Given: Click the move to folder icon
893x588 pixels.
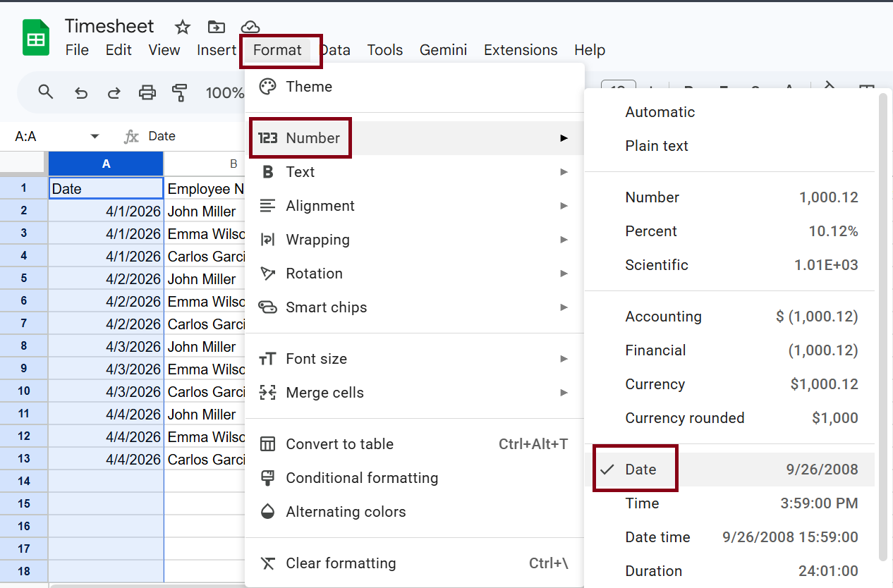Looking at the screenshot, I should tap(216, 27).
